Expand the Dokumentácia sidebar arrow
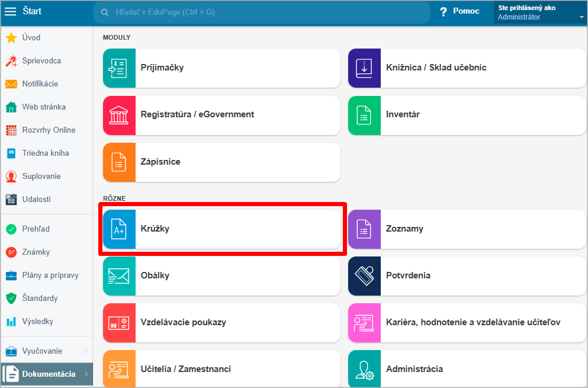The width and height of the screenshot is (588, 388). pyautogui.click(x=86, y=374)
